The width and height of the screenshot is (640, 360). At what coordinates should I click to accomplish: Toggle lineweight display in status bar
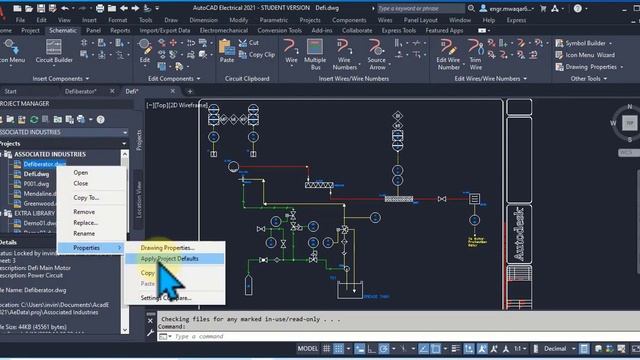pos(456,349)
